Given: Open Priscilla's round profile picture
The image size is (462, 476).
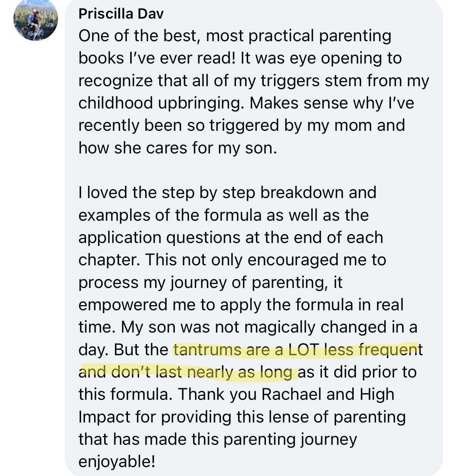Looking at the screenshot, I should pyautogui.click(x=35, y=19).
